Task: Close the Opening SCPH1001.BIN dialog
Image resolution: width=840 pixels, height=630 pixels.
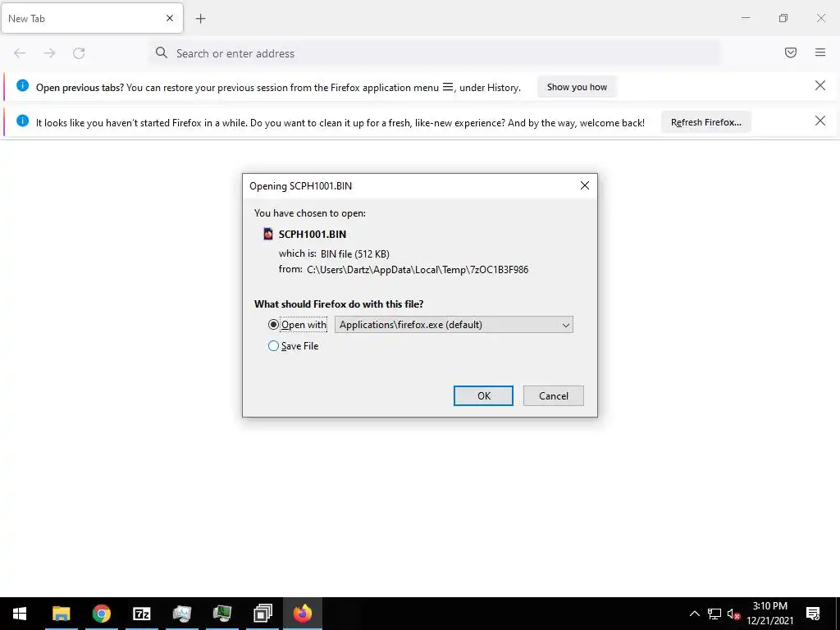Action: (x=584, y=185)
